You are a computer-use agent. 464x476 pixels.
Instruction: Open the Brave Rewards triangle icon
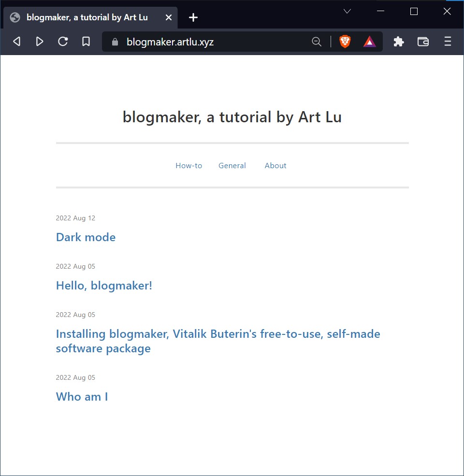point(370,42)
